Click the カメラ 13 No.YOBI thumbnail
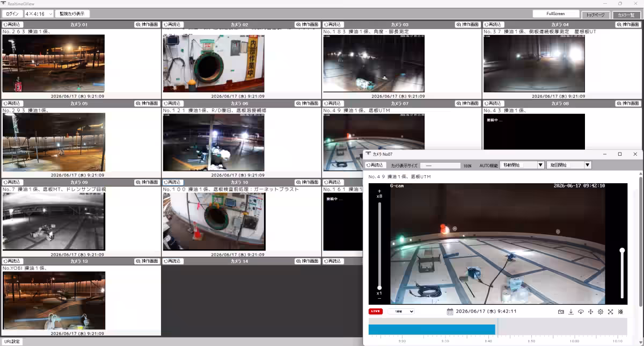The image size is (644, 346). (54, 300)
